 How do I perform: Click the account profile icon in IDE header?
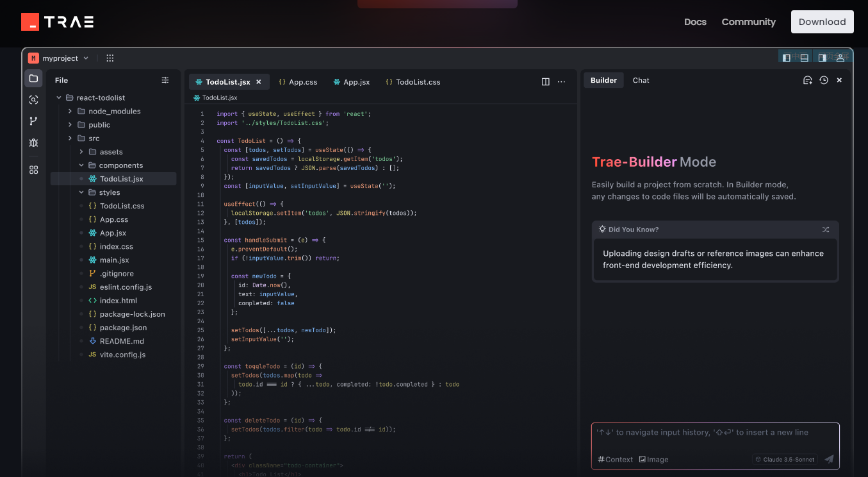(841, 58)
